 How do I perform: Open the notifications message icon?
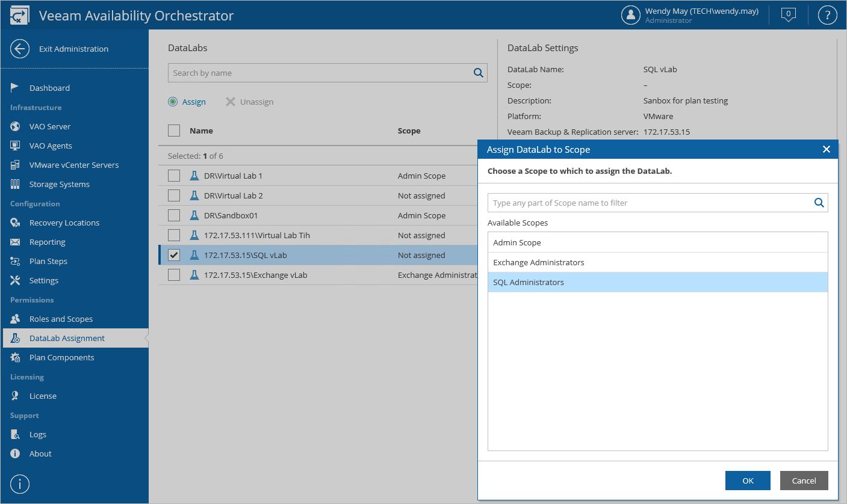[788, 15]
